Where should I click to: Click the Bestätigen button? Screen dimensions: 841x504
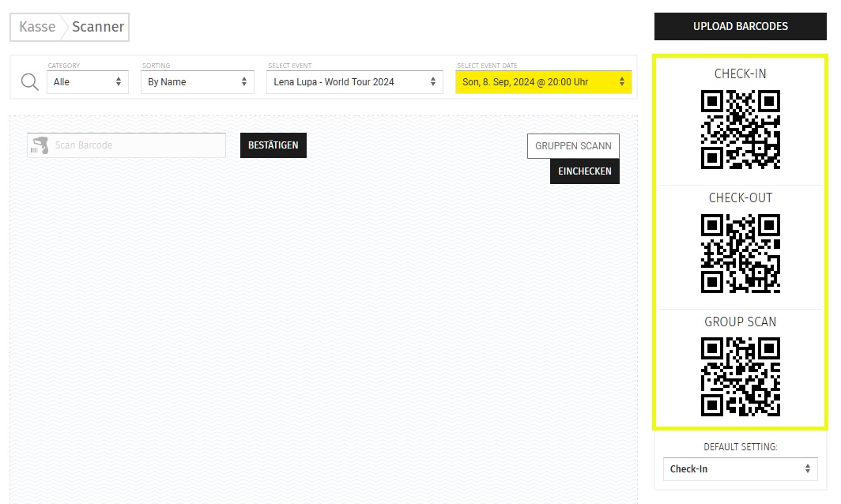point(273,145)
